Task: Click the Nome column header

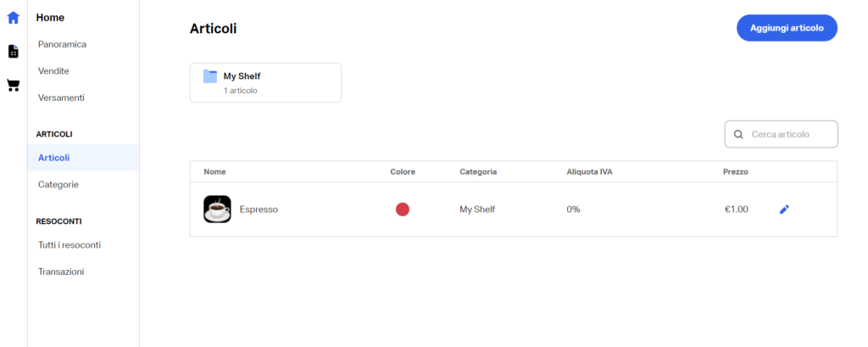Action: pyautogui.click(x=214, y=172)
